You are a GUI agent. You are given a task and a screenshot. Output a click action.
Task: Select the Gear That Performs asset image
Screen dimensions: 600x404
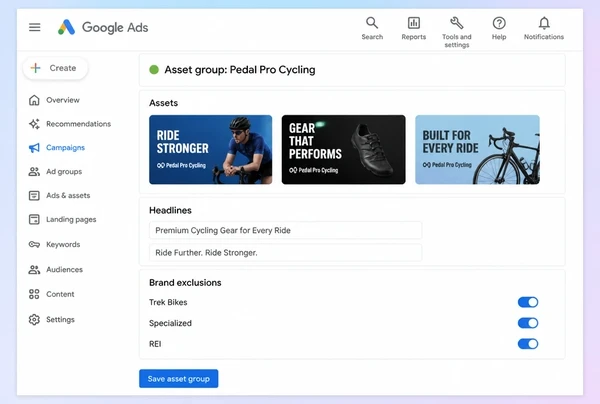click(344, 150)
